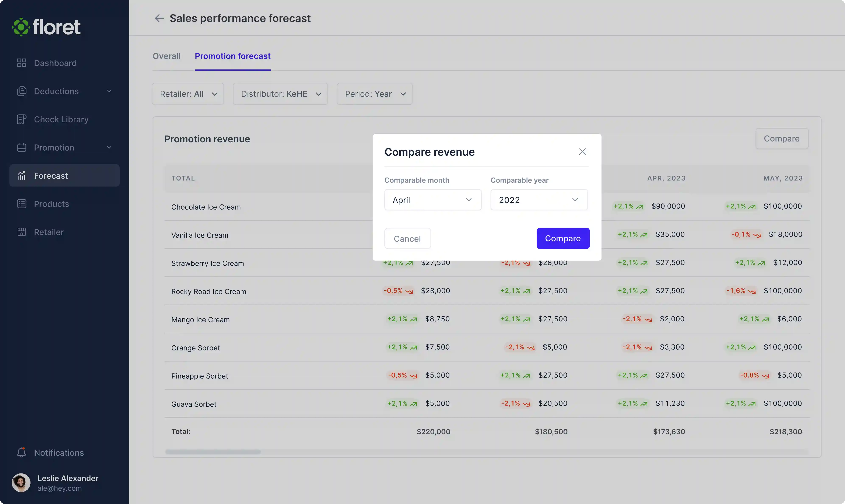Open the Period: Year dropdown
Screen dimensions: 845x504
[x=375, y=94]
